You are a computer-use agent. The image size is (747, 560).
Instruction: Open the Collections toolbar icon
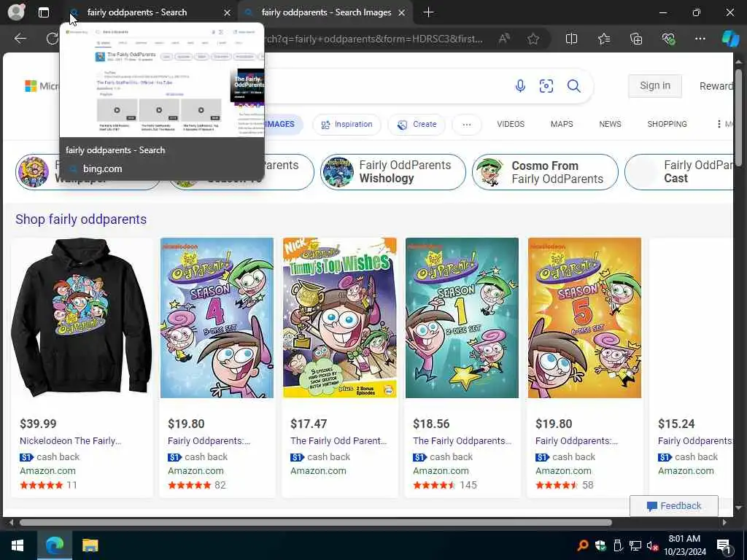[636, 39]
